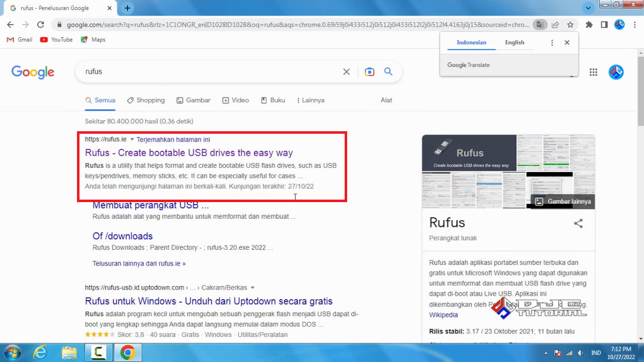Open Google account avatar on page
Viewport: 644px width, 362px height.
click(616, 72)
